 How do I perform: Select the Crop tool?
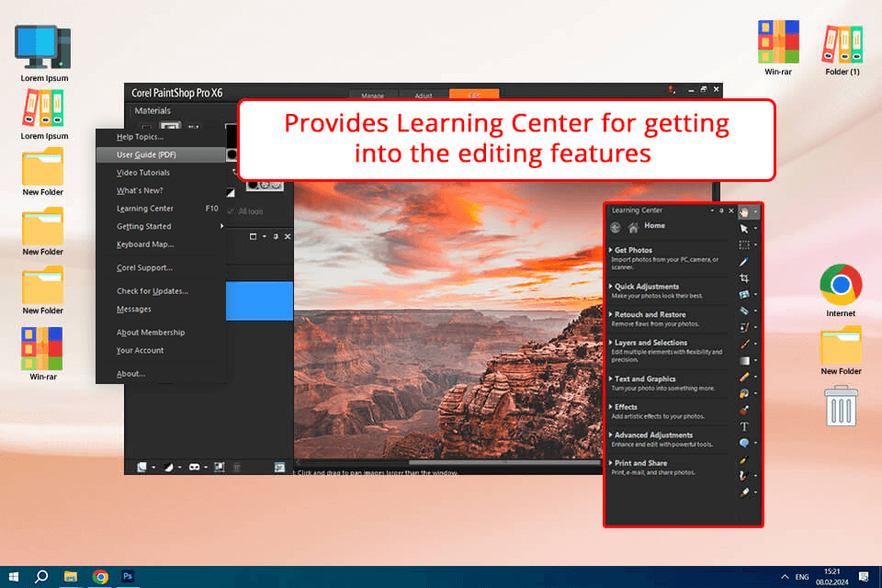pyautogui.click(x=743, y=278)
